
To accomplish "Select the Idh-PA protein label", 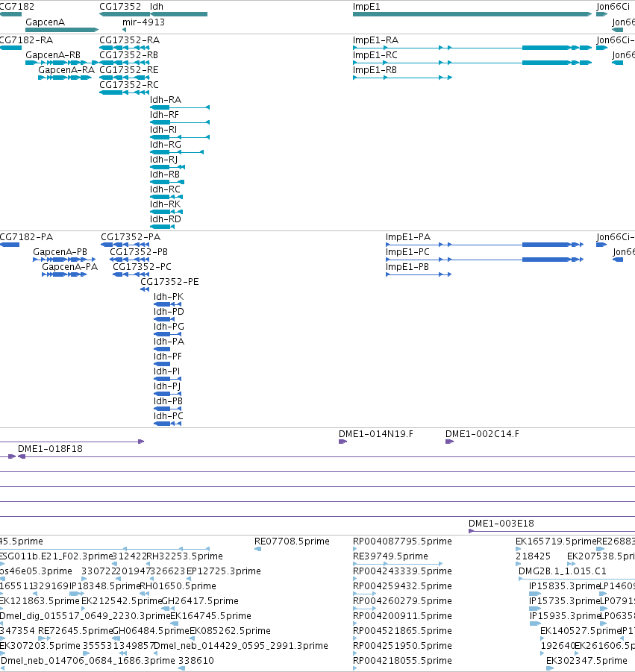I will click(169, 342).
